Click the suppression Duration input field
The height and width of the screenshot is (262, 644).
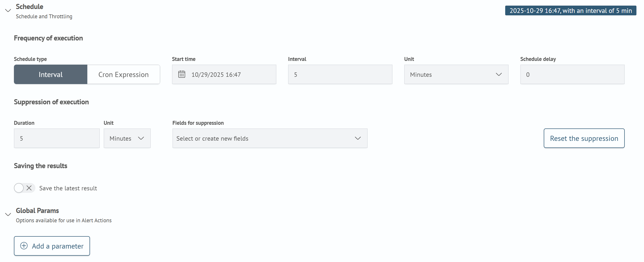57,138
